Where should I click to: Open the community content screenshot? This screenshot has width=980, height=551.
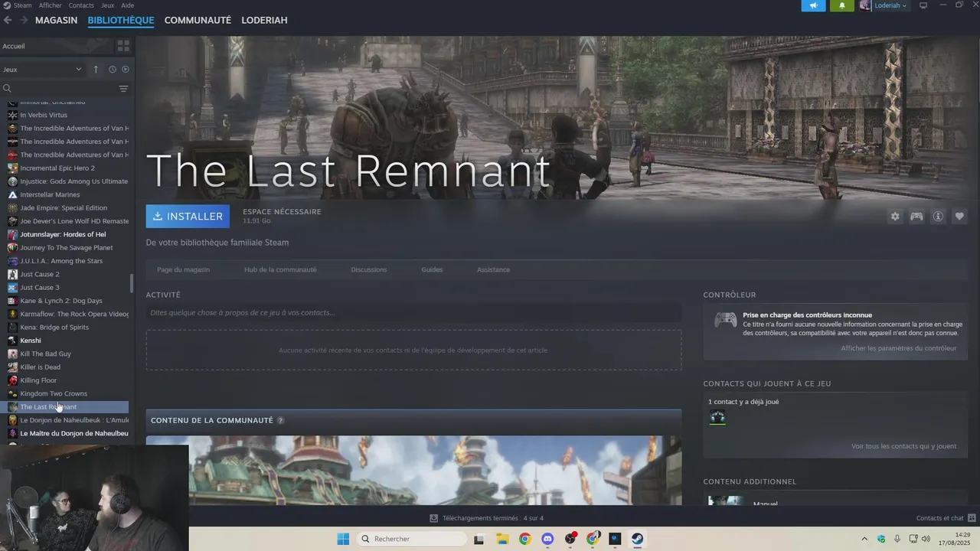tap(413, 471)
